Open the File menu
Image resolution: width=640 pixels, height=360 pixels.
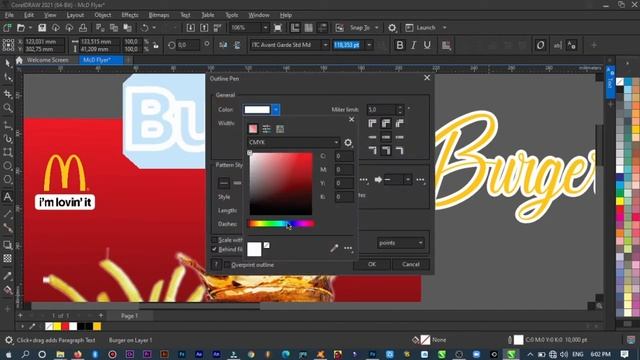click(x=9, y=15)
